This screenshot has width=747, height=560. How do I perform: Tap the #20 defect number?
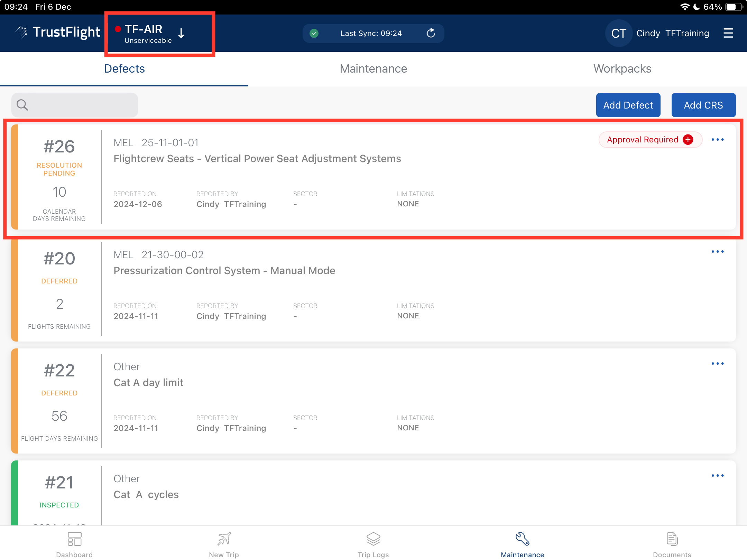tap(59, 259)
